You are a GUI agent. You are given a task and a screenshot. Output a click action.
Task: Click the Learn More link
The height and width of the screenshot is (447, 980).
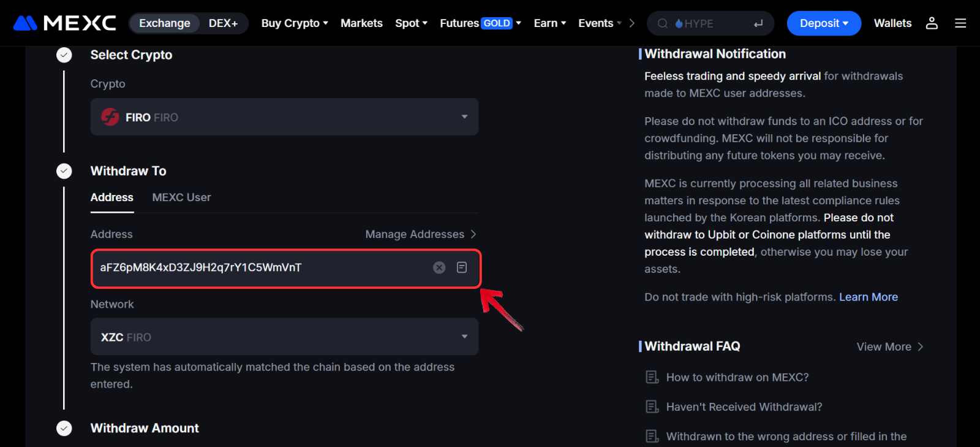pyautogui.click(x=868, y=297)
